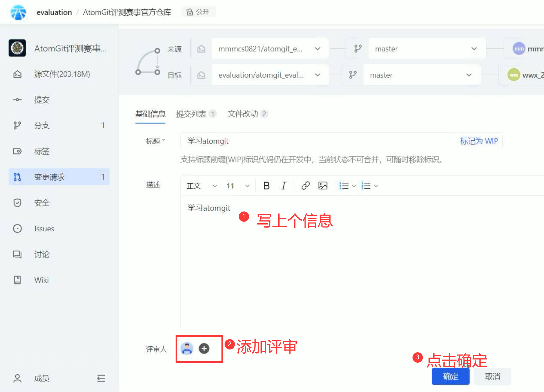Open the 标签 tags section
This screenshot has width=544, height=392.
pyautogui.click(x=42, y=151)
